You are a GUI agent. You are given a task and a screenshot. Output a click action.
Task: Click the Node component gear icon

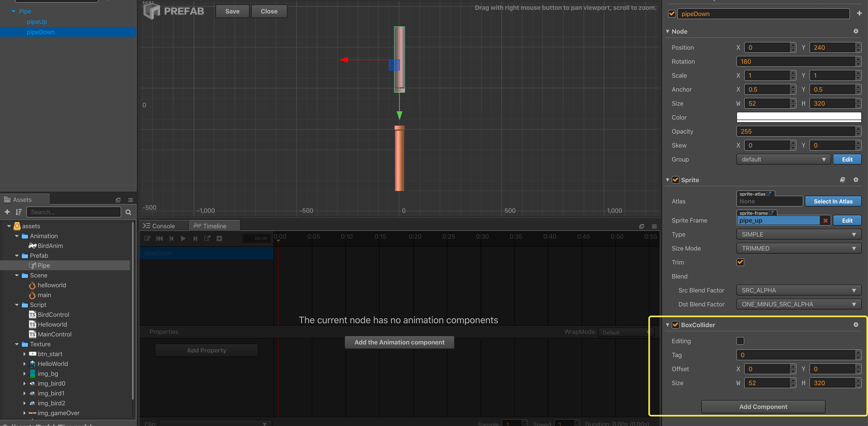pyautogui.click(x=856, y=31)
